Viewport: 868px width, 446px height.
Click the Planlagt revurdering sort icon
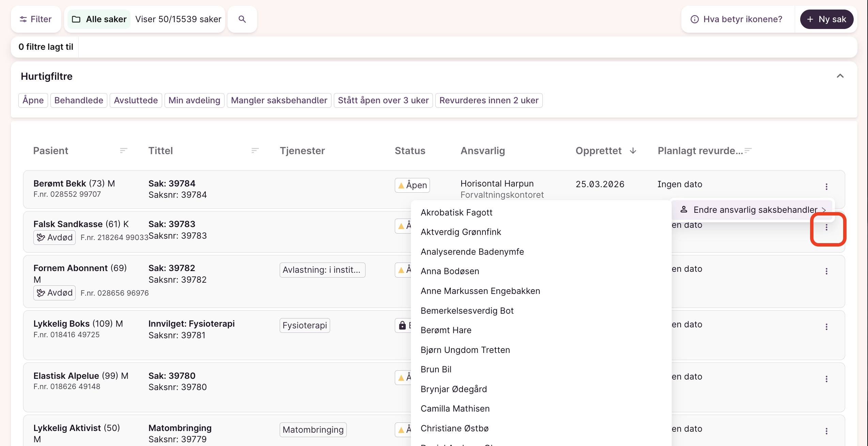click(x=748, y=150)
